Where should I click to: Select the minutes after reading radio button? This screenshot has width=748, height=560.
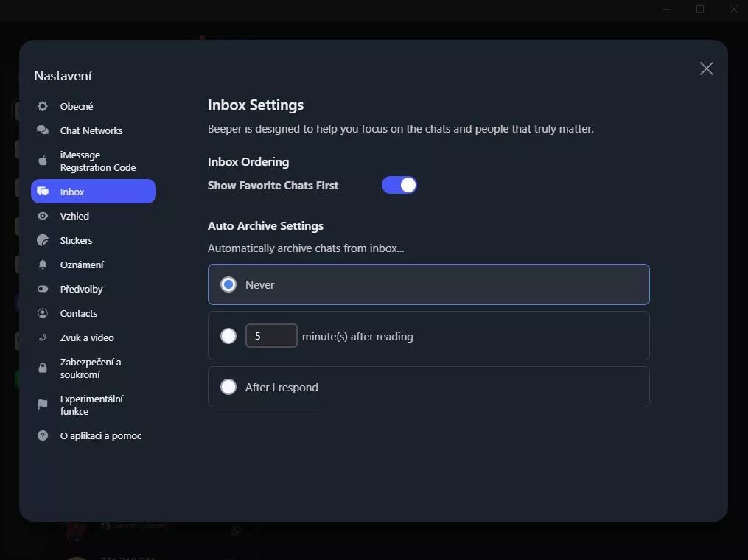(228, 336)
